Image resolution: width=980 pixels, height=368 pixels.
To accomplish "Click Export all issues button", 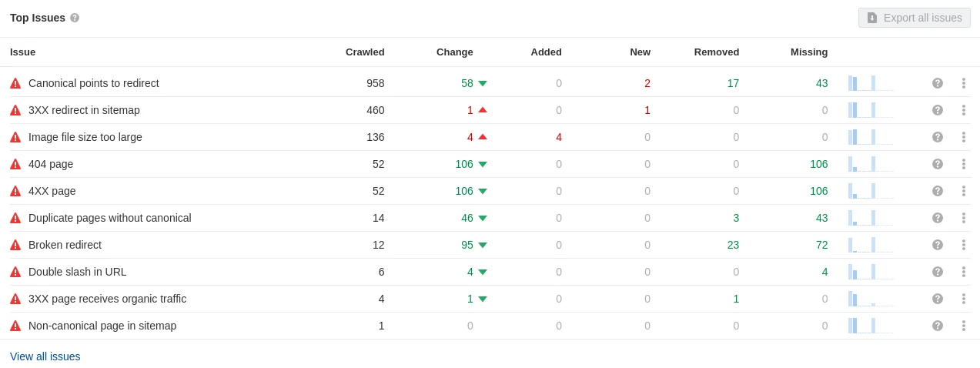I will pos(914,18).
